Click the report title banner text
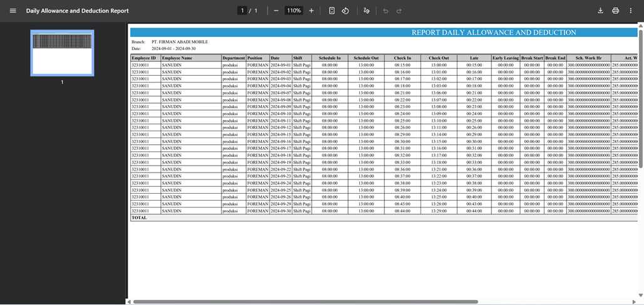This screenshot has height=305, width=644. [494, 32]
